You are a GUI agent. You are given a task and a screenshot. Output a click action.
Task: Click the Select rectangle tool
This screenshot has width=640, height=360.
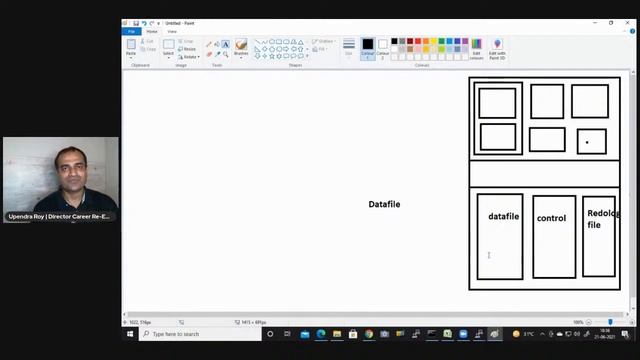click(x=168, y=44)
